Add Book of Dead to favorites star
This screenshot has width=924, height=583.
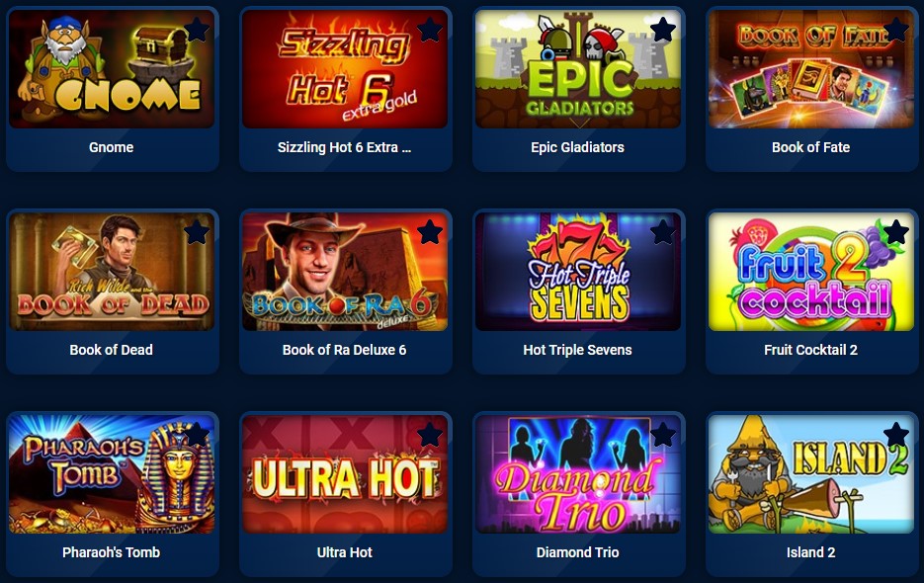point(197,232)
